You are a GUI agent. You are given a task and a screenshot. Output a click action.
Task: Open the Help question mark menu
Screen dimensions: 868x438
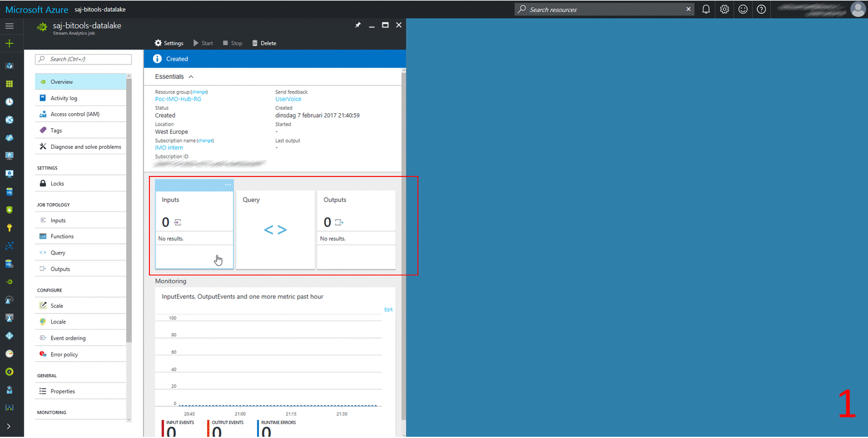pyautogui.click(x=760, y=9)
